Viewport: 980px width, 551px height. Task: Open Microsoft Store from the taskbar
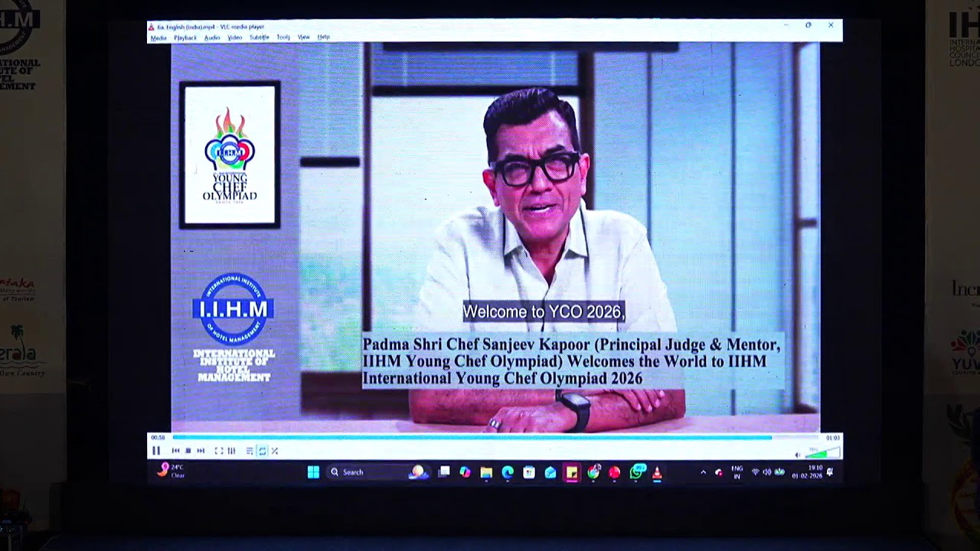pyautogui.click(x=529, y=472)
